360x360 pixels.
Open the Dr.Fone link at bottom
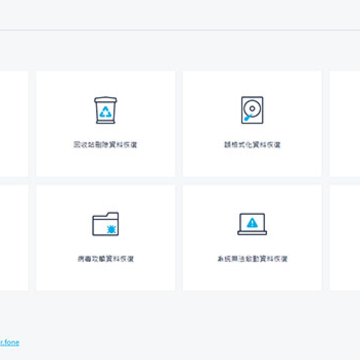(x=9, y=342)
